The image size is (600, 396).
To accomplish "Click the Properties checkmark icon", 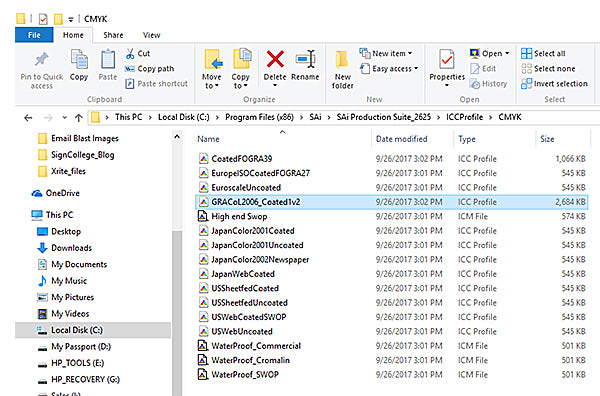I will [x=447, y=60].
